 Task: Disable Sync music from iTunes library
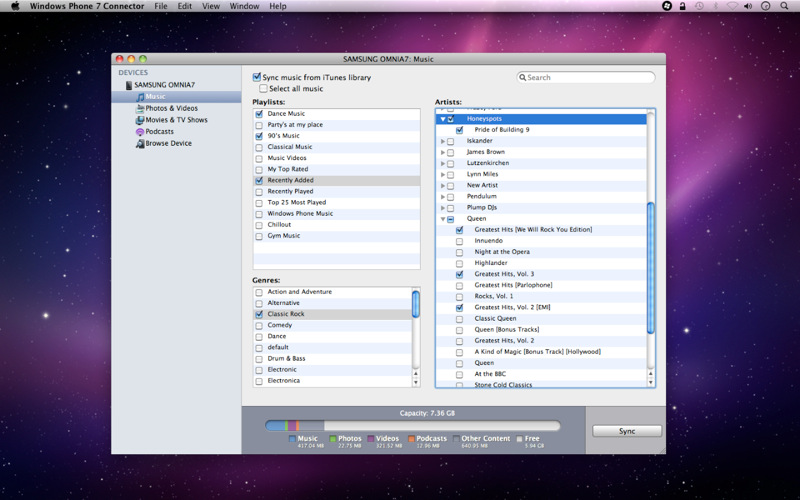coord(257,77)
